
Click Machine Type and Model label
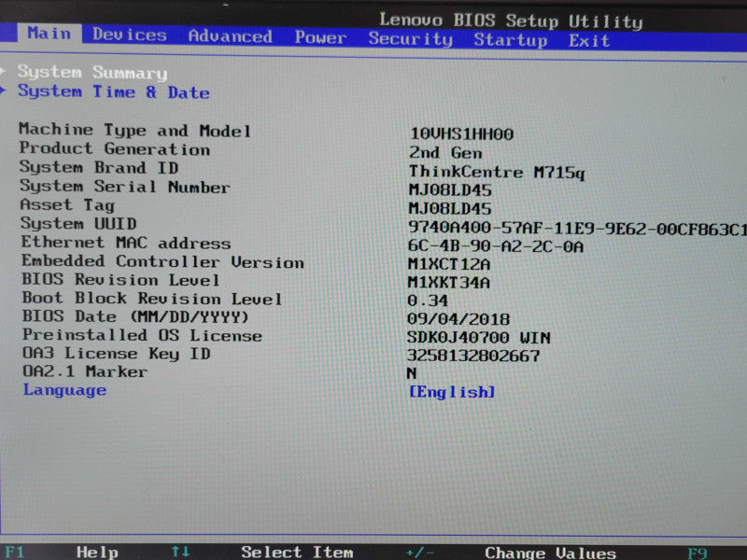click(x=134, y=130)
